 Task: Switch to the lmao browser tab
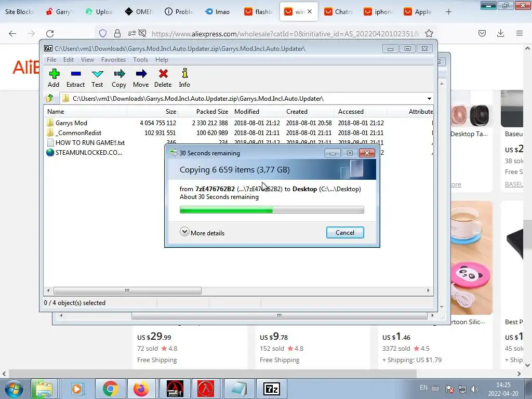pyautogui.click(x=218, y=12)
